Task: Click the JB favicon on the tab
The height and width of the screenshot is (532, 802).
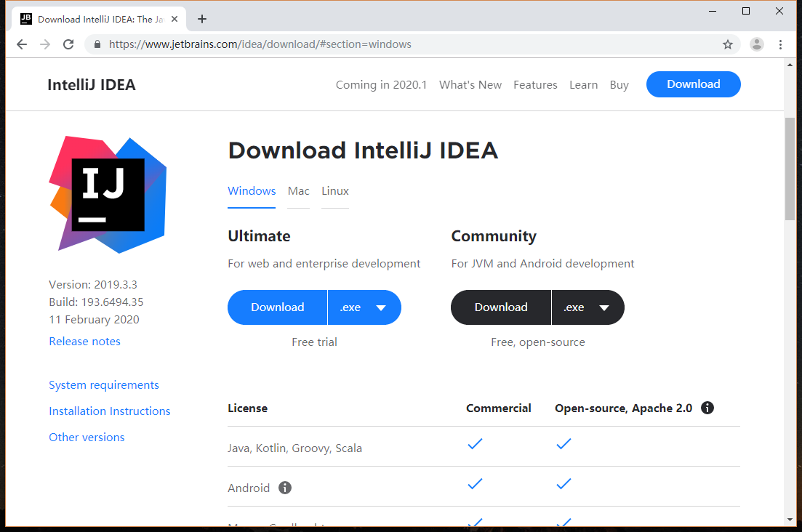Action: [x=25, y=19]
